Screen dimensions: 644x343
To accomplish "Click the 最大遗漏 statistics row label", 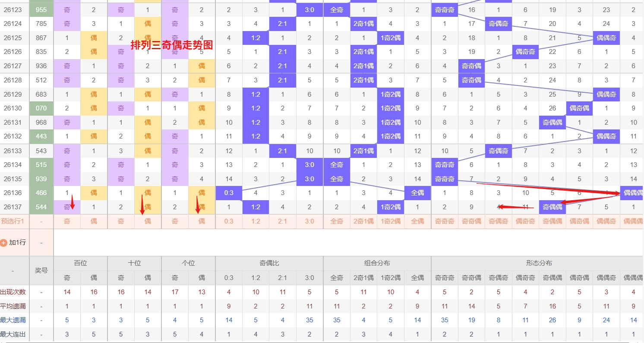I will pos(13,320).
